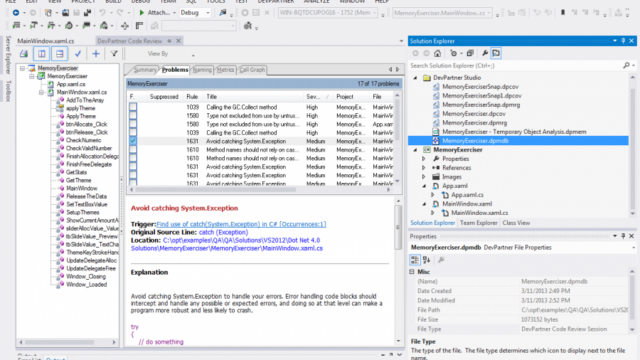Select MemoryExerciserSnap.dpcov in Solution Explorer
Image resolution: width=640 pixels, height=360 pixels.
(x=480, y=87)
